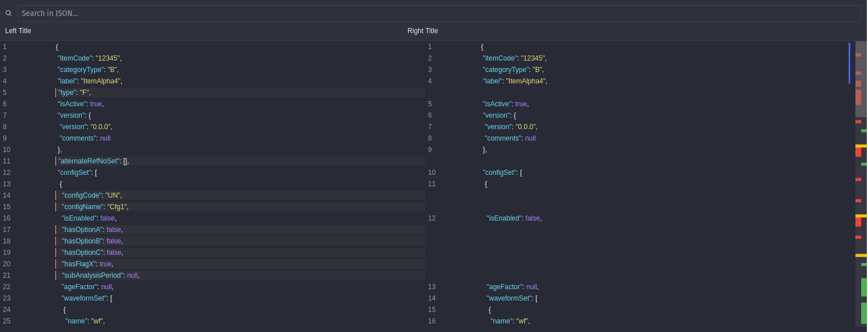Click the search magnifier icon

[x=9, y=13]
